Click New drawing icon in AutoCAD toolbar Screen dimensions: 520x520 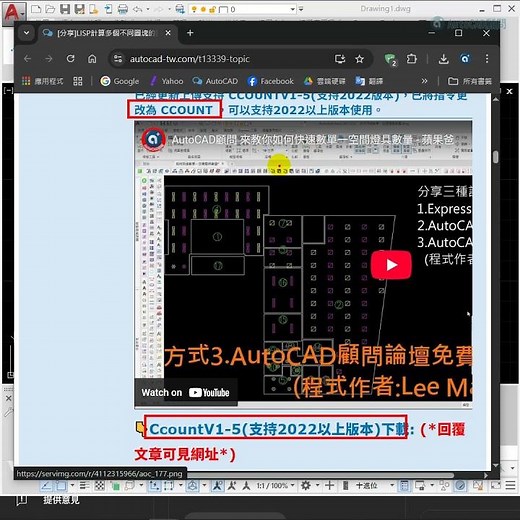(x=36, y=9)
